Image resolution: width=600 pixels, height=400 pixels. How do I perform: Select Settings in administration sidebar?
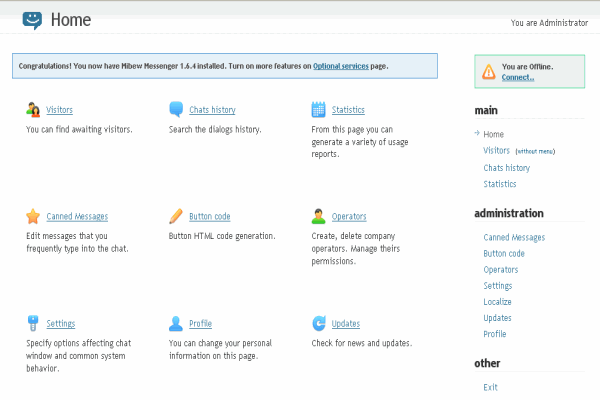click(498, 286)
